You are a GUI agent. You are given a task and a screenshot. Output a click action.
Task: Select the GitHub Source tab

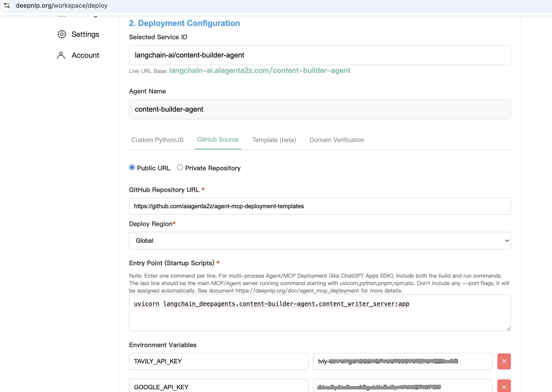pyautogui.click(x=218, y=139)
